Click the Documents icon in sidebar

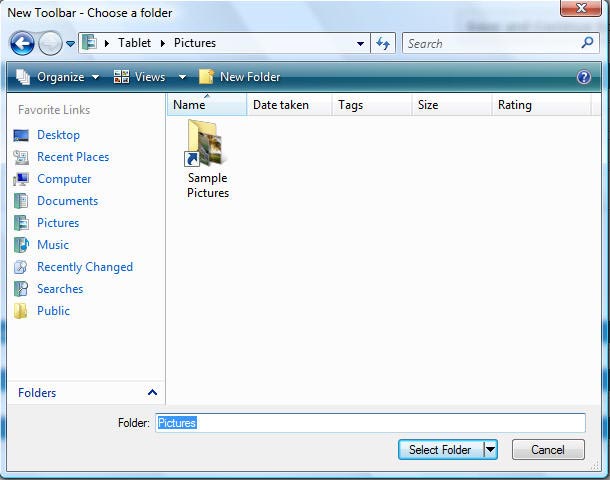point(21,201)
